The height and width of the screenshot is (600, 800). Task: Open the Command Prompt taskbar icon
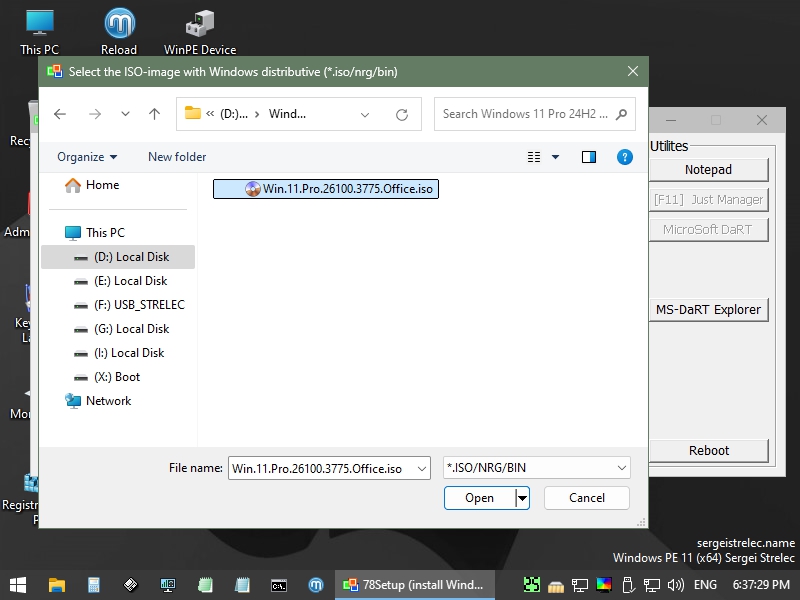[x=279, y=584]
